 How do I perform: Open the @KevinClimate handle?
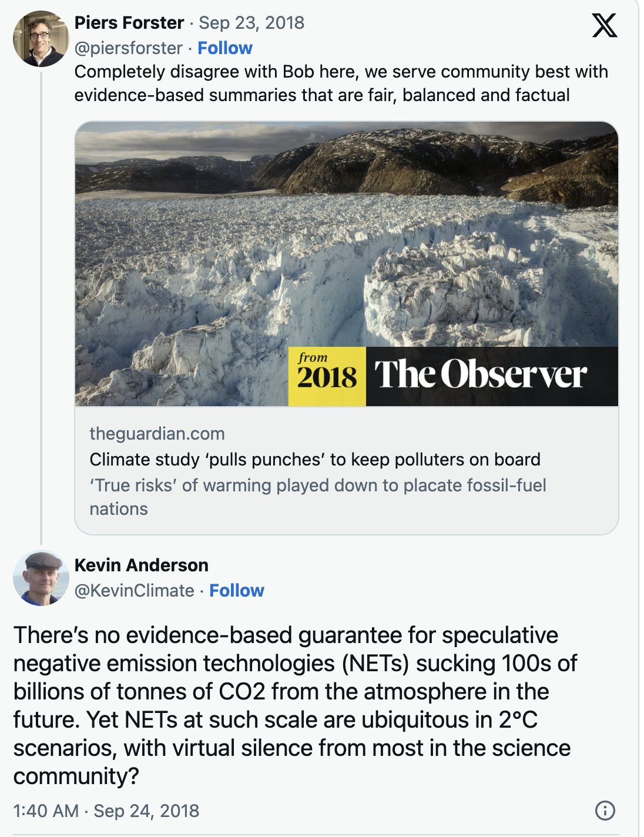click(x=134, y=590)
